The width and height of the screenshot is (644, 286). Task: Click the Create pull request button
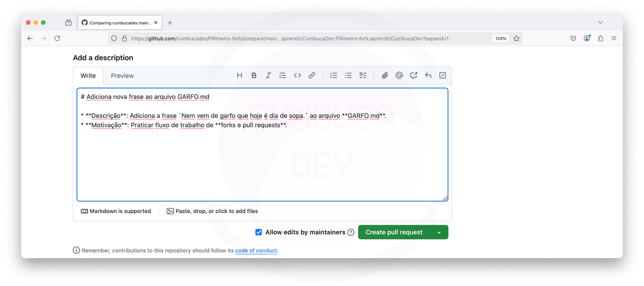tap(394, 232)
